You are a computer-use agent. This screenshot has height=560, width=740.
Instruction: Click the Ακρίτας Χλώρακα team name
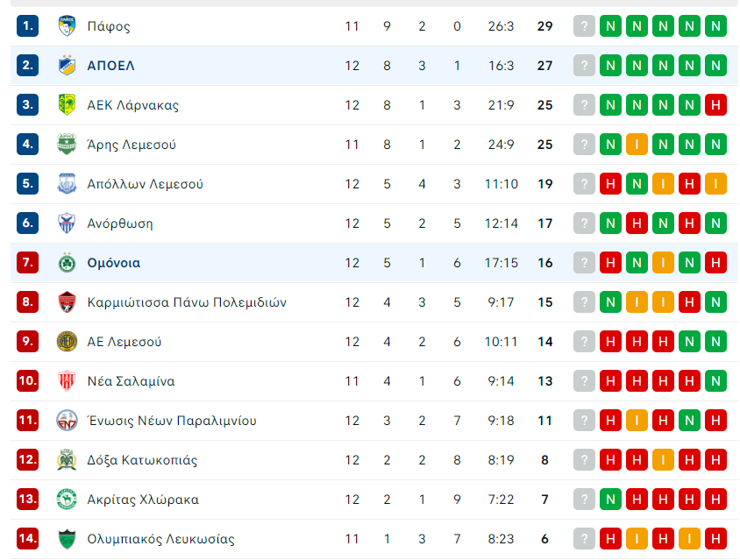point(143,500)
